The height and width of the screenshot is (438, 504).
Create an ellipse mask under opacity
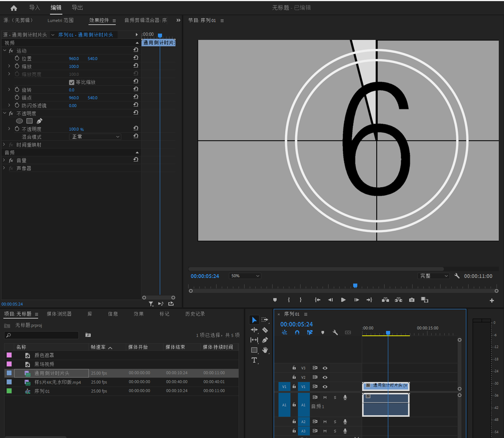pos(19,121)
